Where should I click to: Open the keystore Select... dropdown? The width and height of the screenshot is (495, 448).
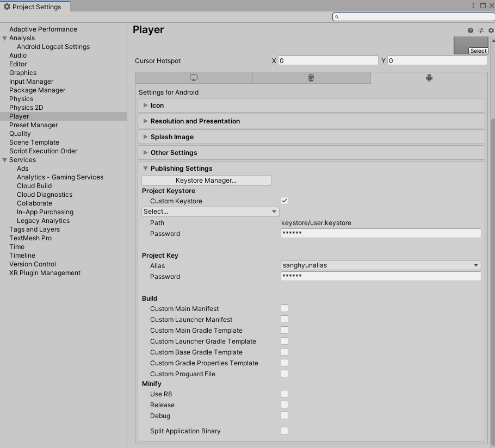click(x=211, y=211)
